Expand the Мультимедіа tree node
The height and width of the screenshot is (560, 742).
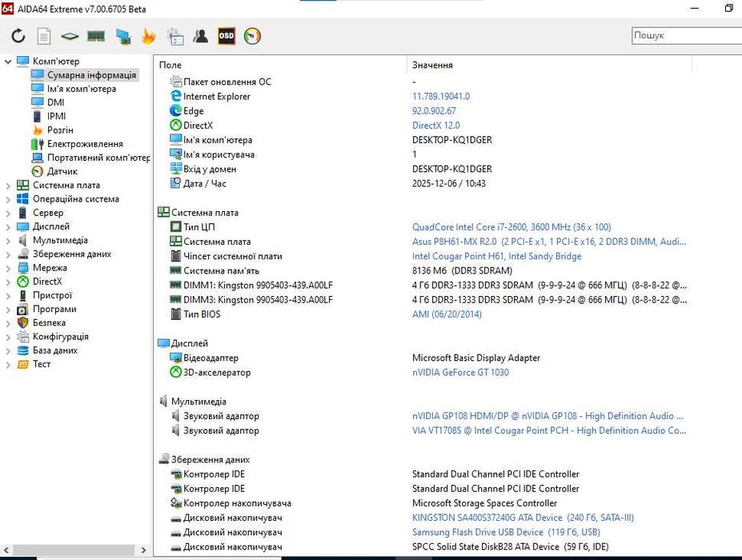(8, 240)
